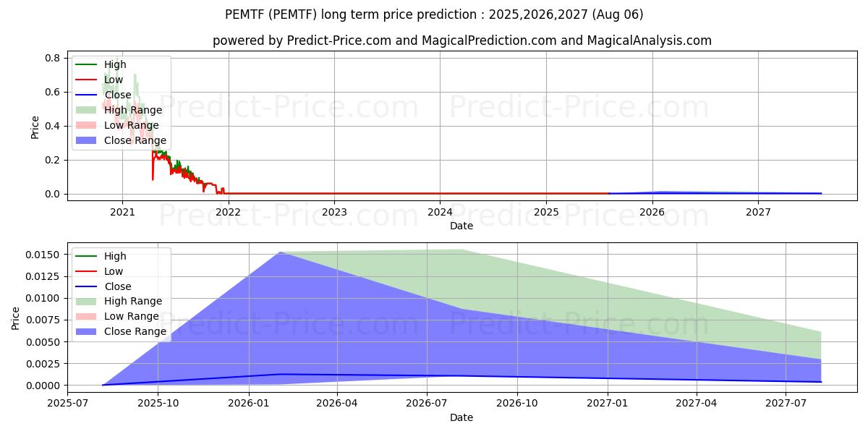
Task: Click the red Low line marker in top legend
Action: tap(87, 80)
